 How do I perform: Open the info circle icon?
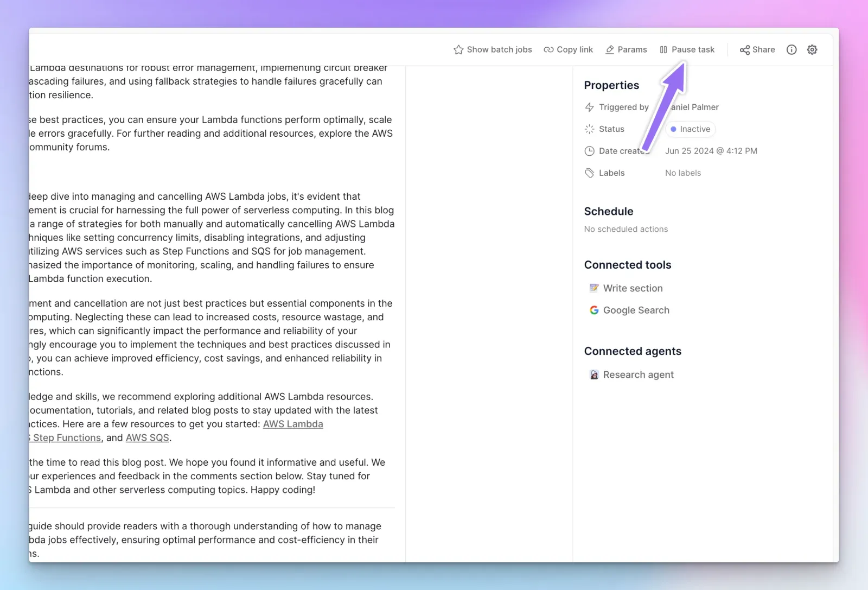click(792, 50)
